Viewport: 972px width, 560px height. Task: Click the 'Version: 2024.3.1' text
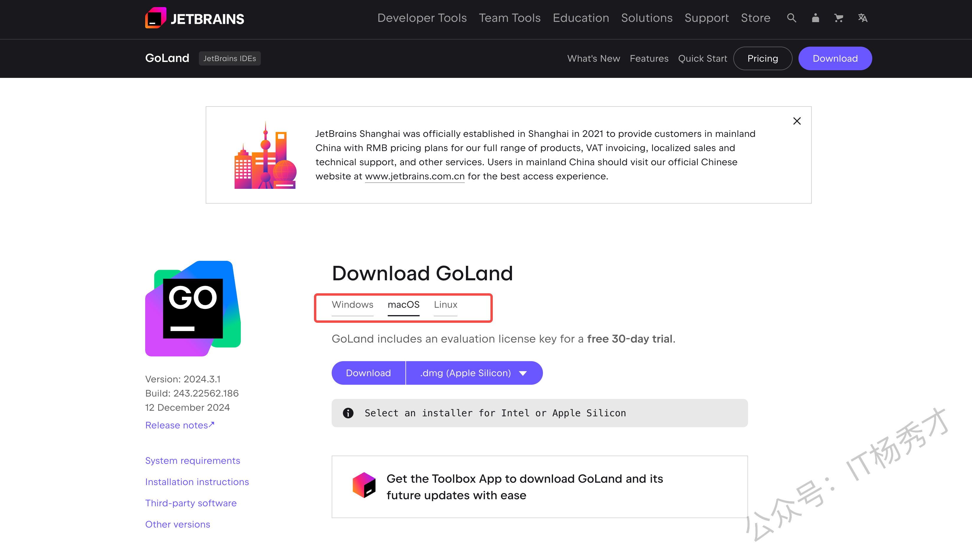point(183,379)
